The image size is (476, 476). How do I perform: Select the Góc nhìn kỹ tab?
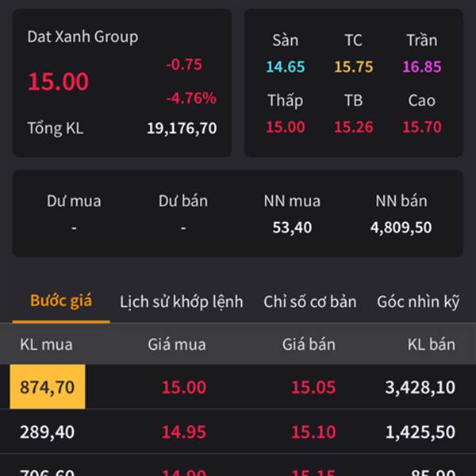(x=418, y=302)
